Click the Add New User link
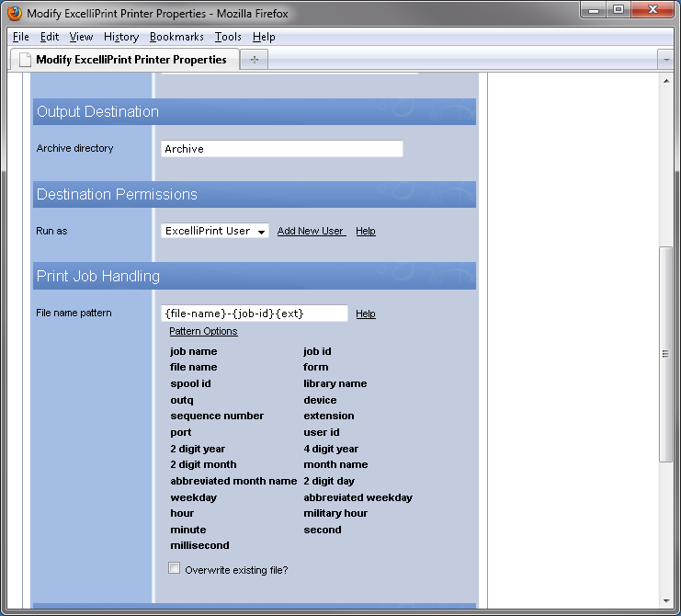 pos(312,231)
